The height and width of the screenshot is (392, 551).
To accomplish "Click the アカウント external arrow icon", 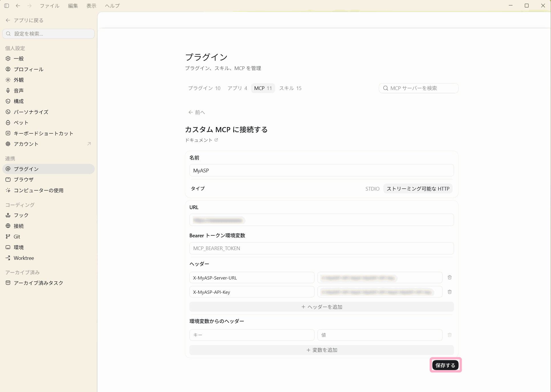I will [89, 144].
